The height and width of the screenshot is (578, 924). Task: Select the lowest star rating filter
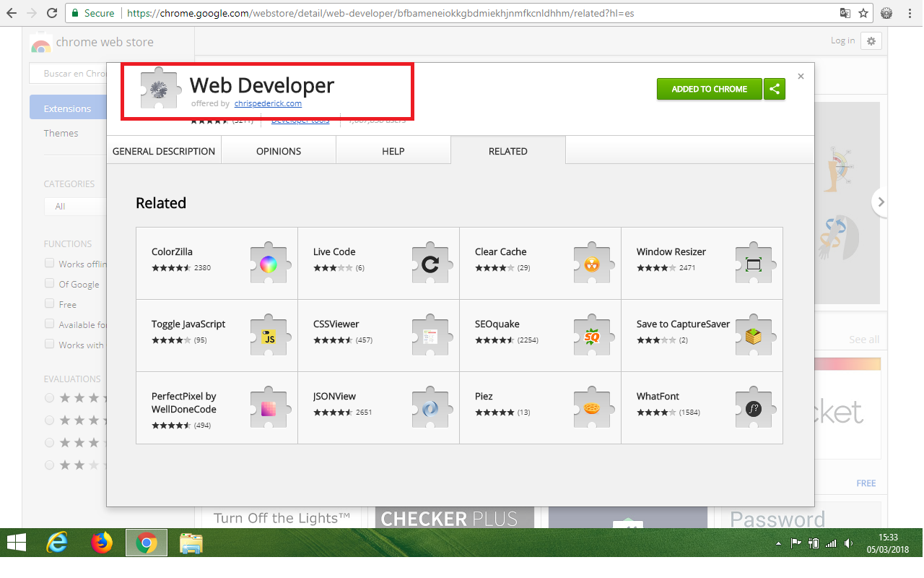pyautogui.click(x=49, y=465)
